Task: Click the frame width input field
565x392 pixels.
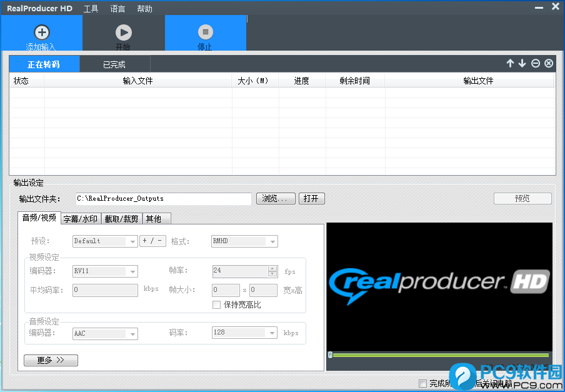Action: pos(226,290)
